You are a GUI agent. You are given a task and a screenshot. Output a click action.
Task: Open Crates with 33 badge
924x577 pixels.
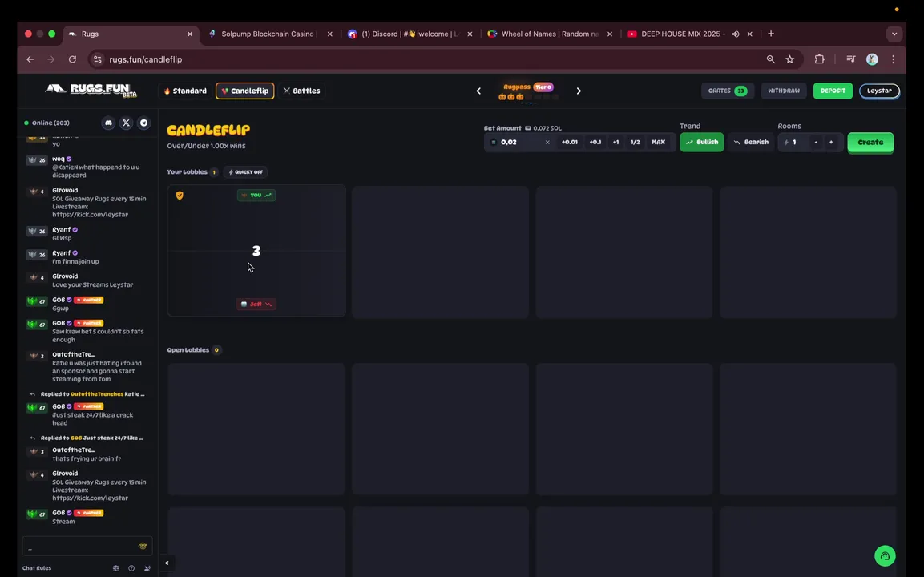727,91
